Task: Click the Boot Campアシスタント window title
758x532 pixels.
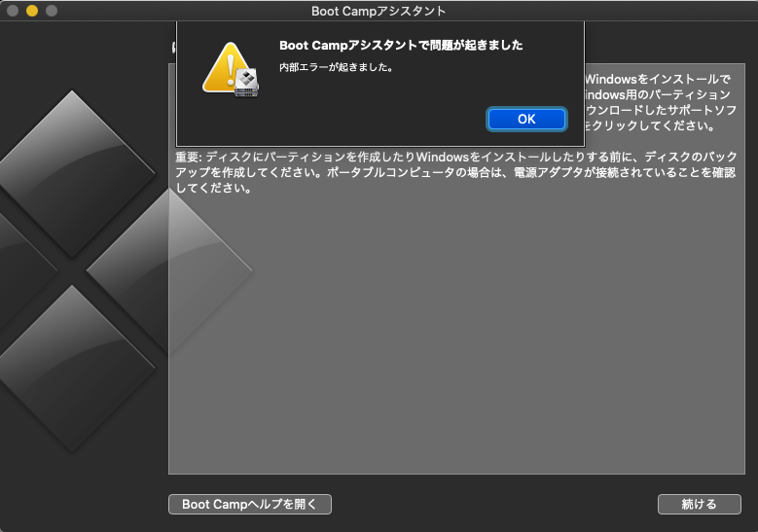Action: pyautogui.click(x=379, y=11)
